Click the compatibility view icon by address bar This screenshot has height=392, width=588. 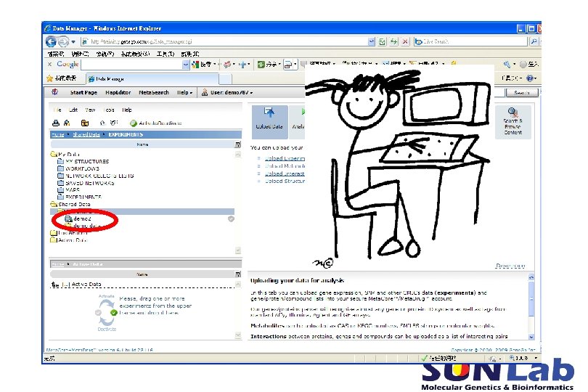pos(382,41)
